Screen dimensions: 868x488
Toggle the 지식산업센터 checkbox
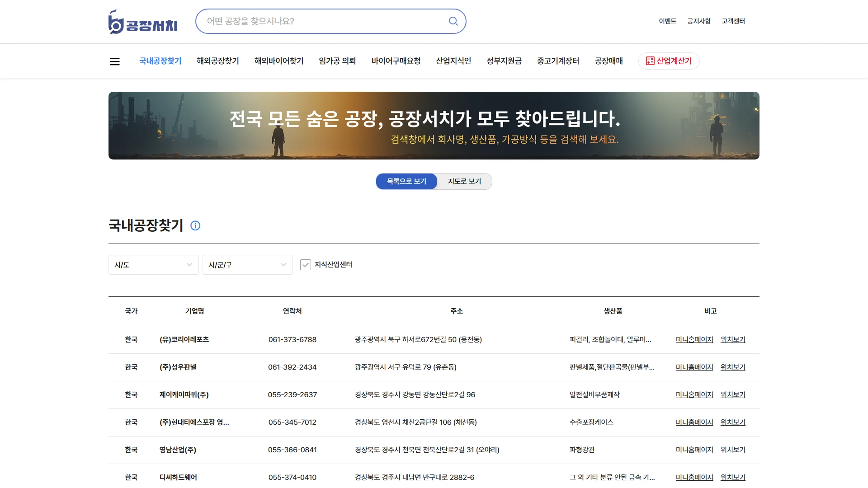[306, 265]
